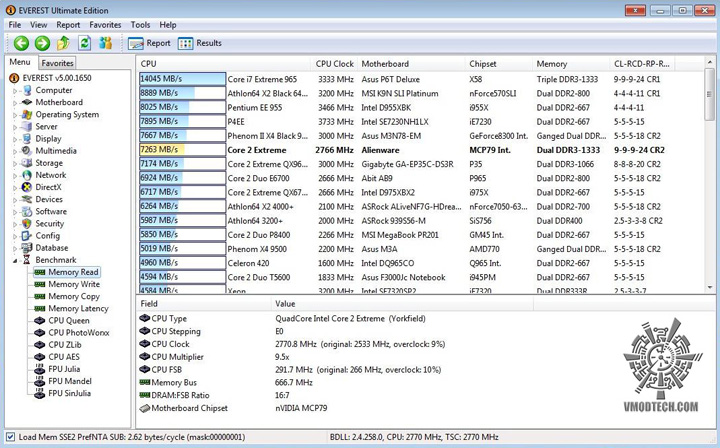Open the Report menu

click(68, 25)
